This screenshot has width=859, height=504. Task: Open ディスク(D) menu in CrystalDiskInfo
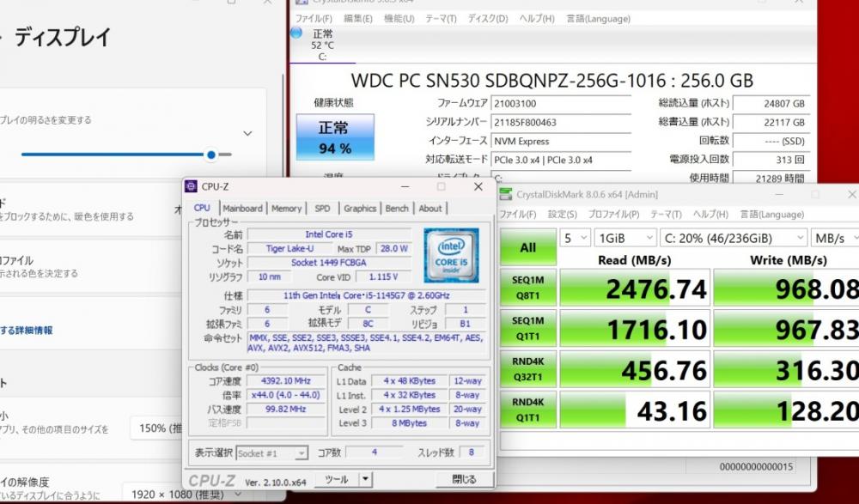click(x=488, y=19)
